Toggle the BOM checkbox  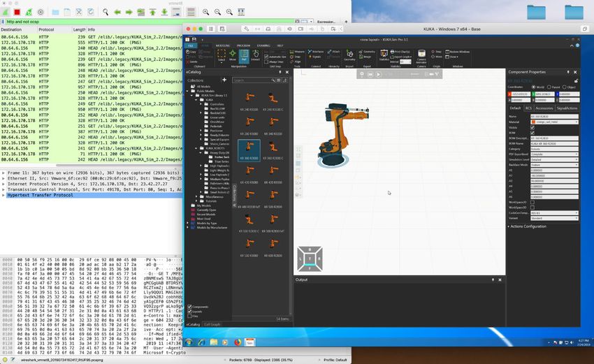click(533, 133)
